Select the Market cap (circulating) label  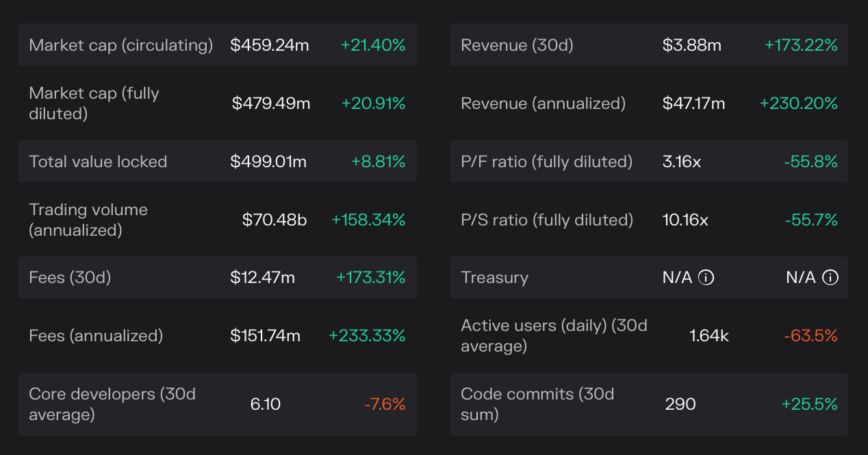tap(121, 45)
